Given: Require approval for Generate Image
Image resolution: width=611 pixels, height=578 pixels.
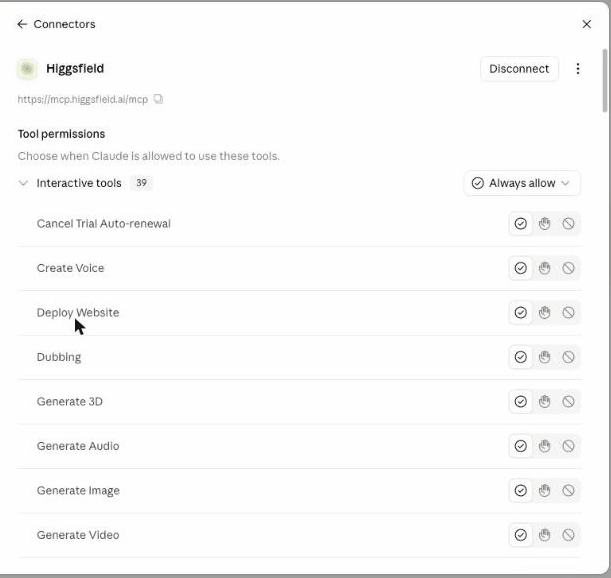Looking at the screenshot, I should tap(544, 490).
